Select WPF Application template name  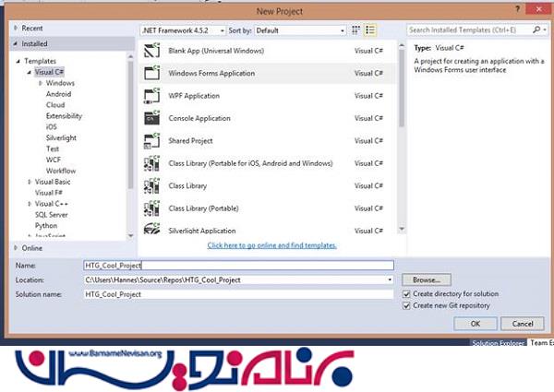(194, 96)
